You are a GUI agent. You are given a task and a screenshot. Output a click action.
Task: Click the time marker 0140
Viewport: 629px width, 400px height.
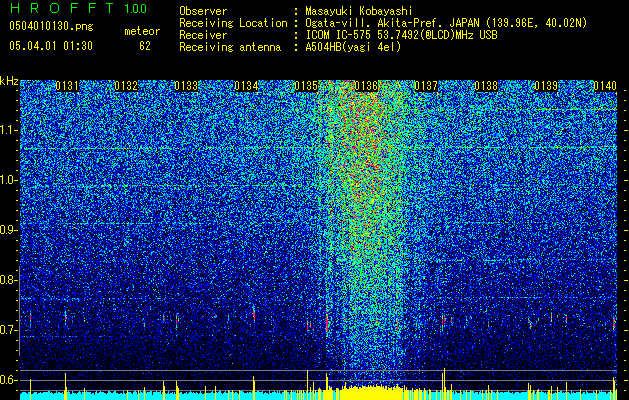[605, 86]
